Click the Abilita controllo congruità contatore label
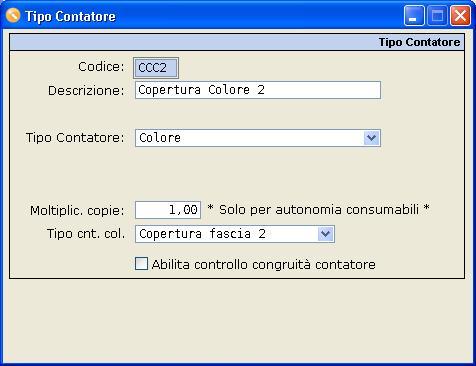Viewport: 476px width, 366px height. [x=263, y=264]
